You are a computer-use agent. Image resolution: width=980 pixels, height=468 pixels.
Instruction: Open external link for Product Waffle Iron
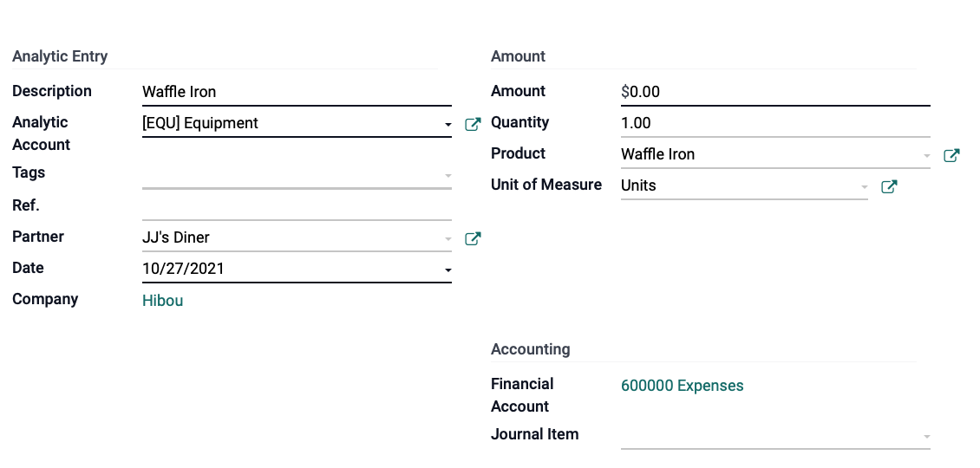[x=952, y=156]
